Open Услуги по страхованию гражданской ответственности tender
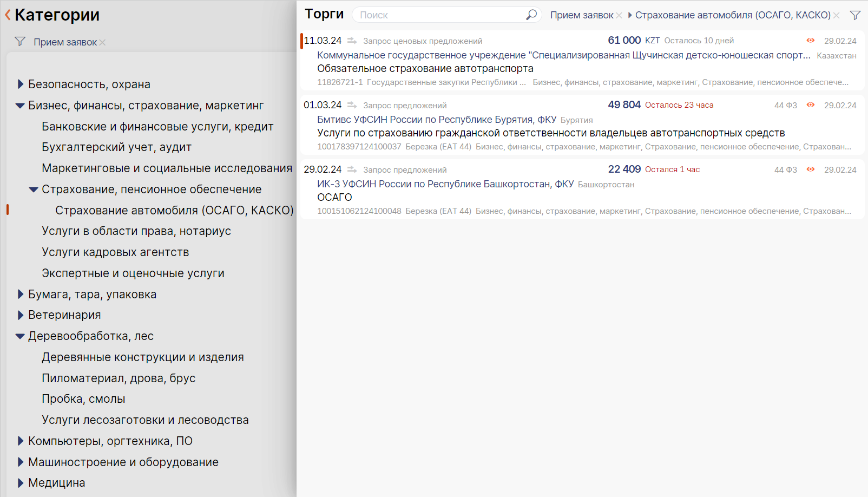This screenshot has height=497, width=868. (551, 133)
